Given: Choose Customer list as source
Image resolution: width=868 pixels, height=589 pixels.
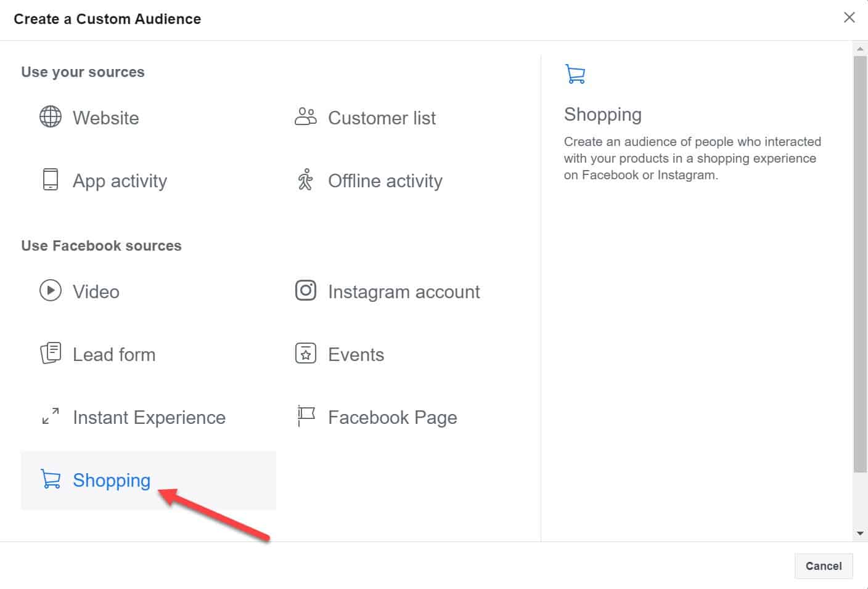Looking at the screenshot, I should [x=404, y=117].
